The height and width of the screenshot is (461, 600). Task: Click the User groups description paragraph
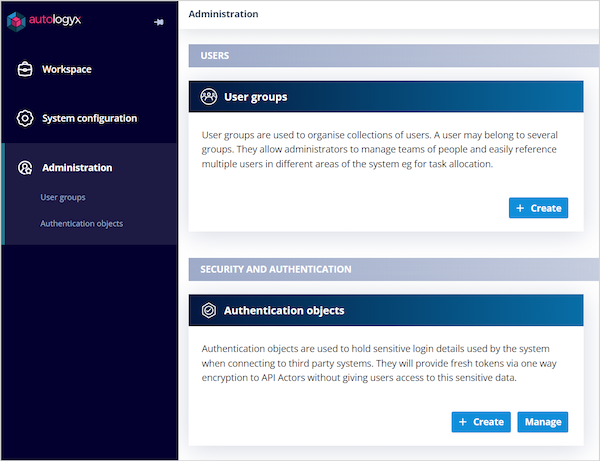coord(380,149)
